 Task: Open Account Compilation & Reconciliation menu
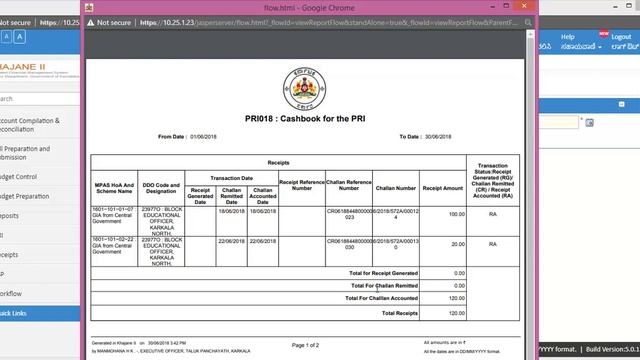tap(31, 125)
